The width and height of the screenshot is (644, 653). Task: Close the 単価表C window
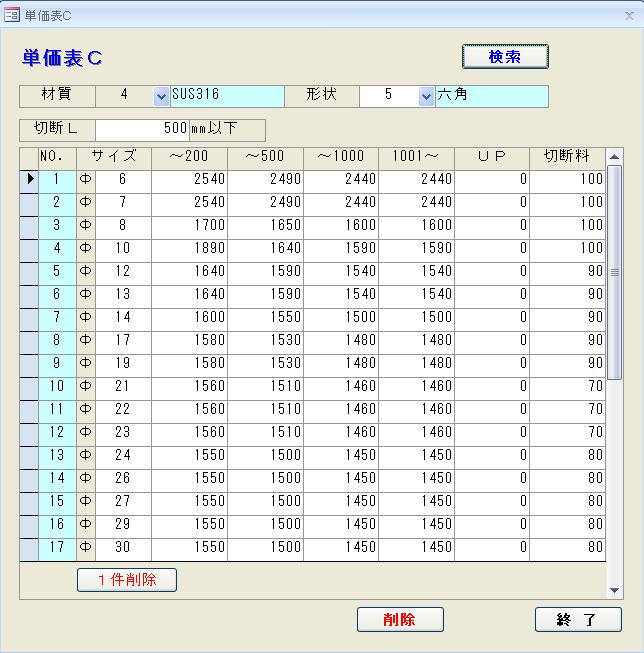point(626,14)
